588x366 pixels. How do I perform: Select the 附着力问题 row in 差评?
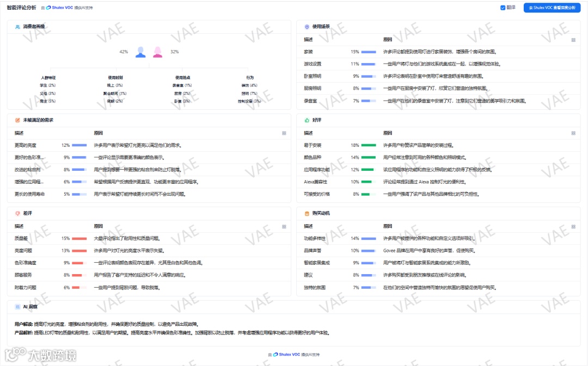[x=149, y=288]
